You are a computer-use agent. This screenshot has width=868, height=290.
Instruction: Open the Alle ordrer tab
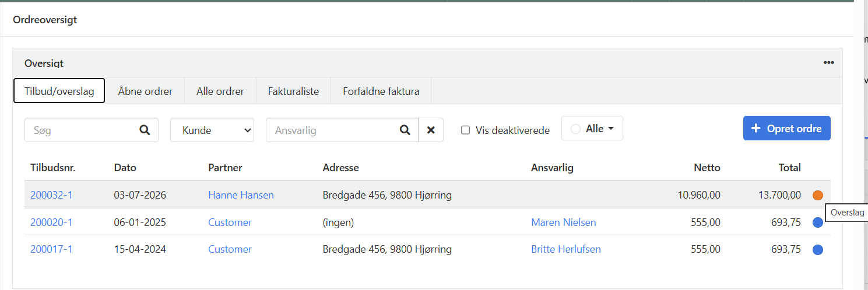pyautogui.click(x=220, y=91)
